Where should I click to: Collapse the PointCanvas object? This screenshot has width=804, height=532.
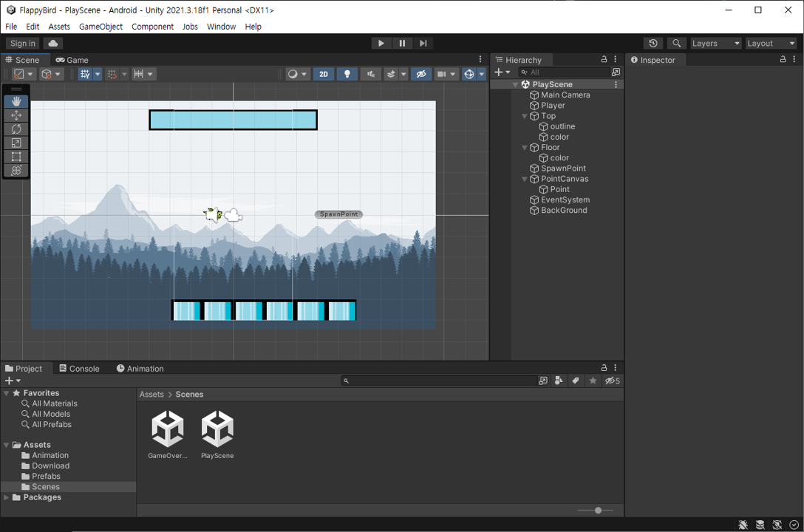click(525, 180)
